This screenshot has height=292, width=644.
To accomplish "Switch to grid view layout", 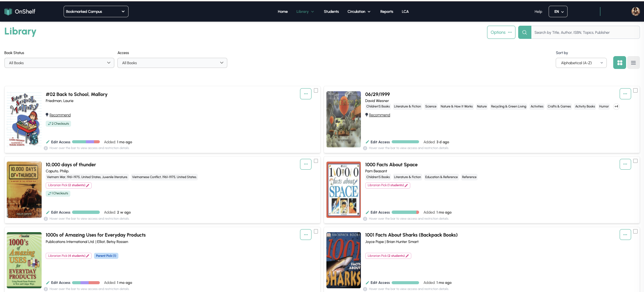I will click(619, 63).
